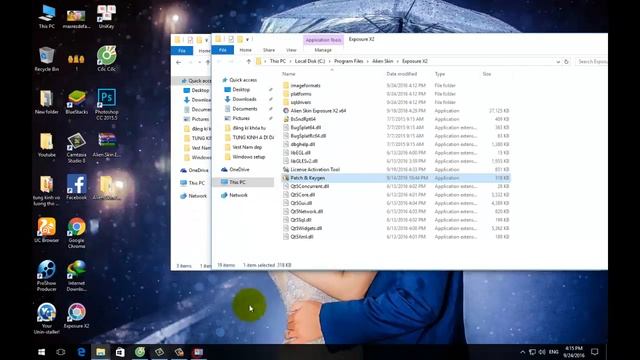Select Documents in the navigation pane

[x=245, y=109]
